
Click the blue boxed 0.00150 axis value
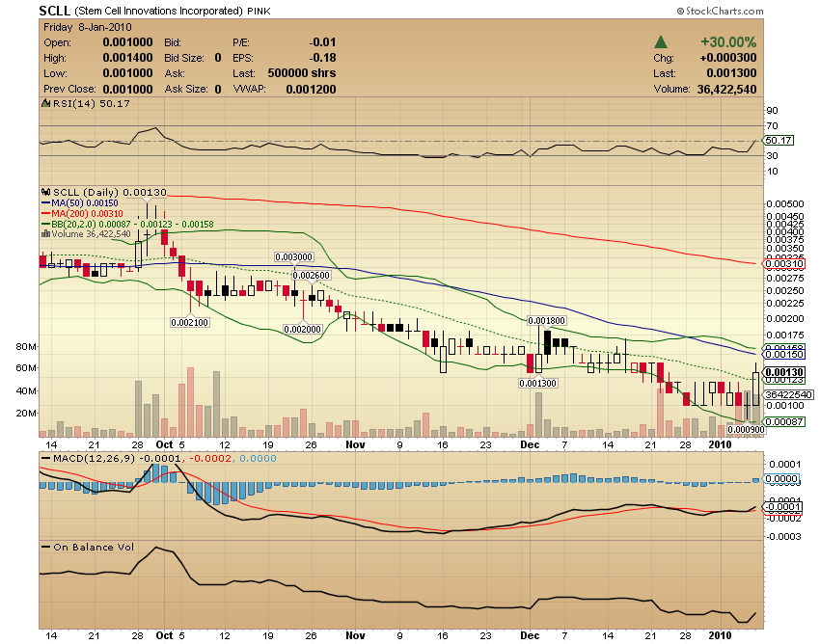click(x=784, y=355)
